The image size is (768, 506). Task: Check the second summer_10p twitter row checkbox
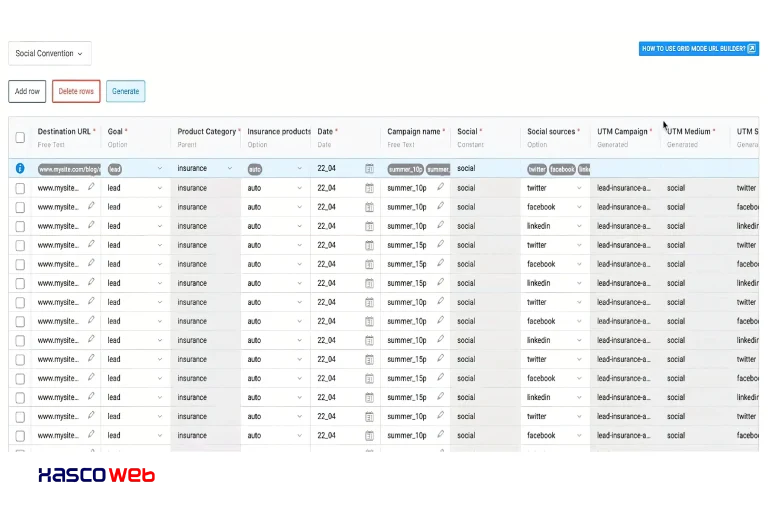(20, 303)
